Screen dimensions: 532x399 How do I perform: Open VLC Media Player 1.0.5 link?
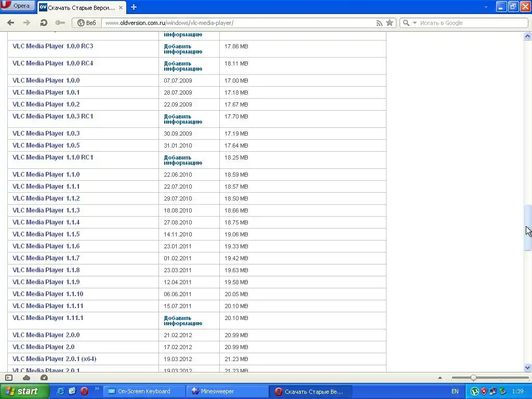point(46,145)
